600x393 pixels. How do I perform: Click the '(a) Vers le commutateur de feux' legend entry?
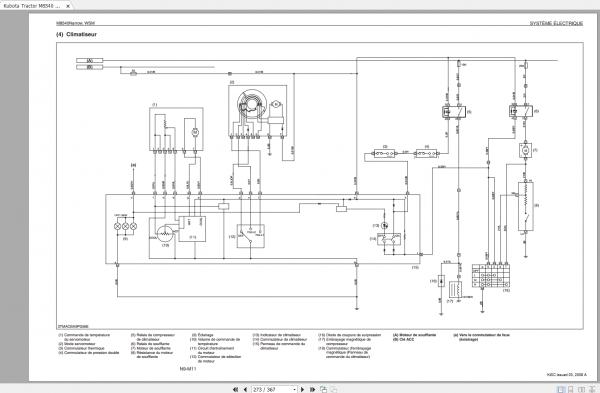481,335
